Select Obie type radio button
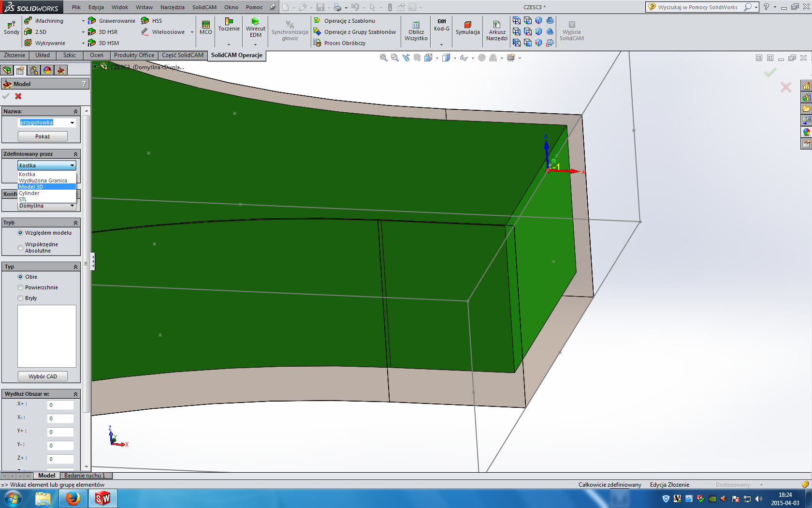Viewport: 812px width, 508px height. pos(20,277)
